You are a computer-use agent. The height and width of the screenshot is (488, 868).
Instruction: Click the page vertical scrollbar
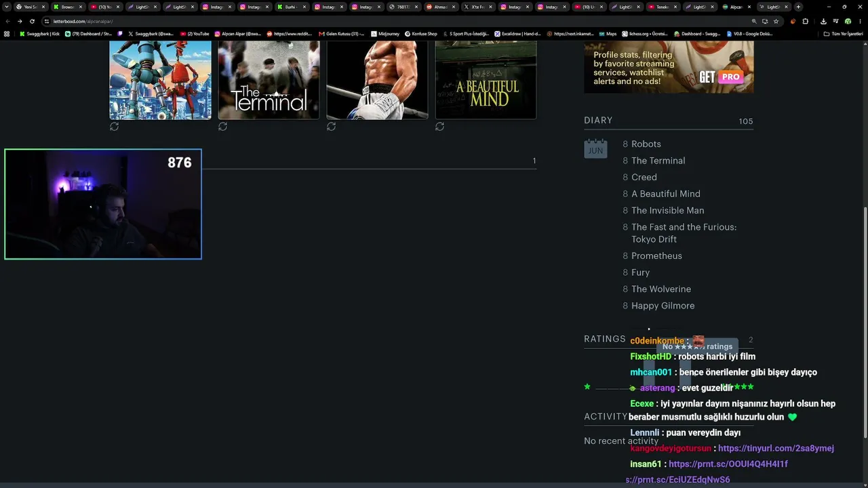tap(865, 322)
